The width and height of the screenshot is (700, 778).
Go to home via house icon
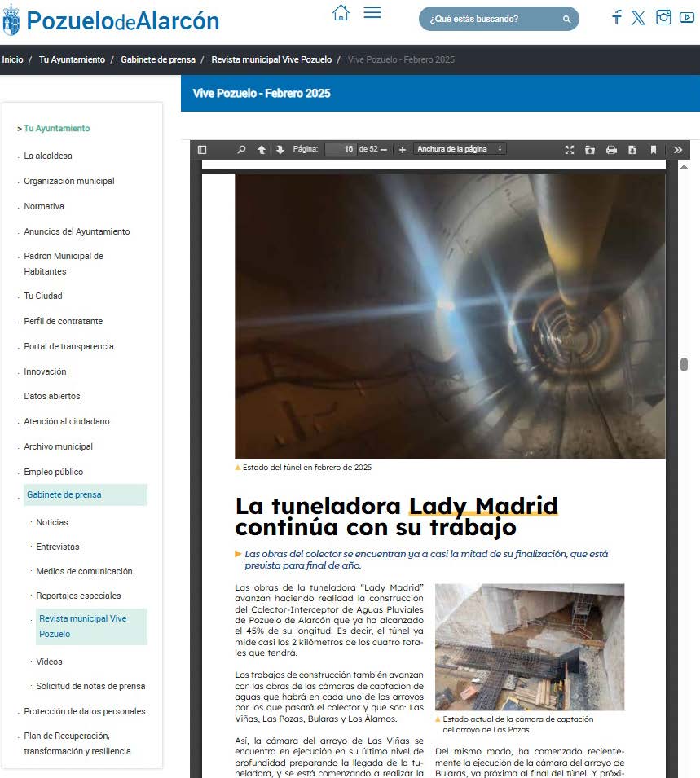[341, 12]
